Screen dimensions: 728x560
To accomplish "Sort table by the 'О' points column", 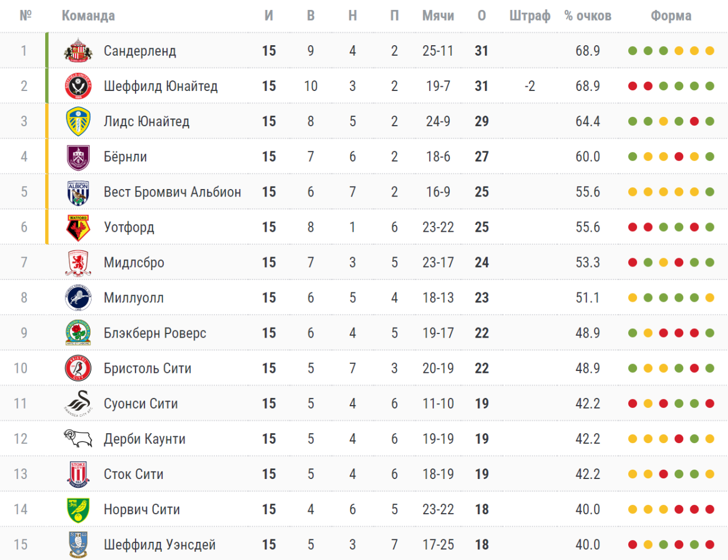I will [x=481, y=16].
